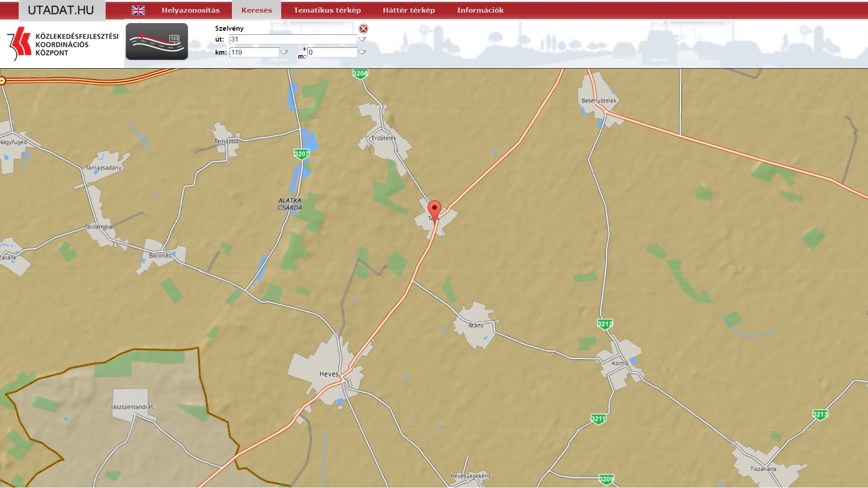
Task: Click the 3211 road number shield
Action: point(598,419)
